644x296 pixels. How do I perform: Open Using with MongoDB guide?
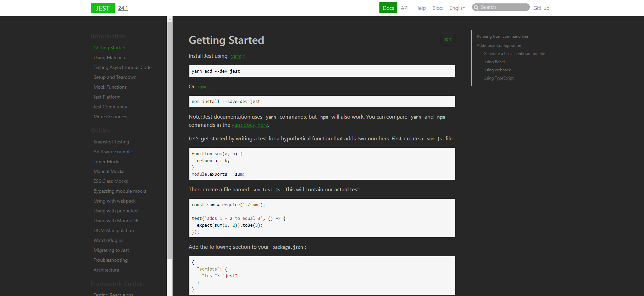[116, 221]
